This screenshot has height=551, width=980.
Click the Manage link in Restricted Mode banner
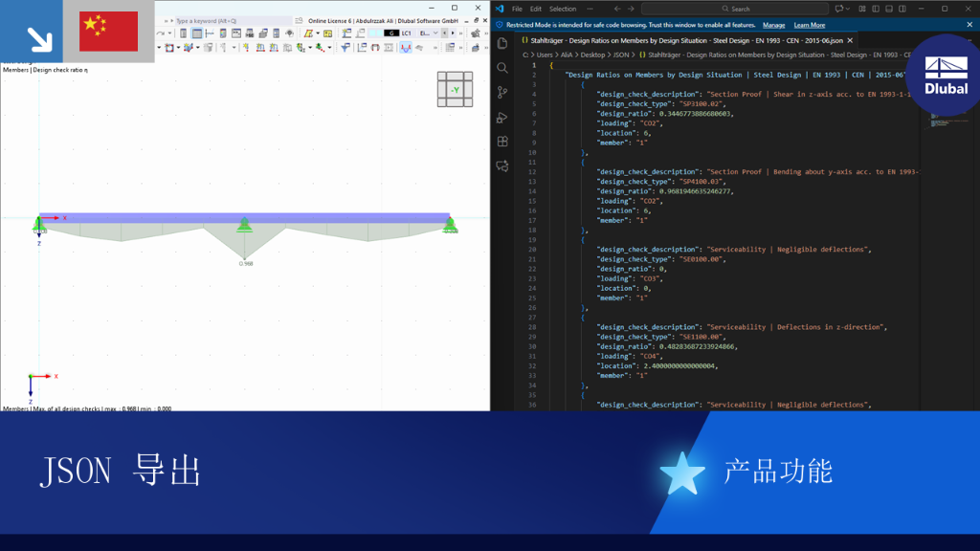pos(773,25)
